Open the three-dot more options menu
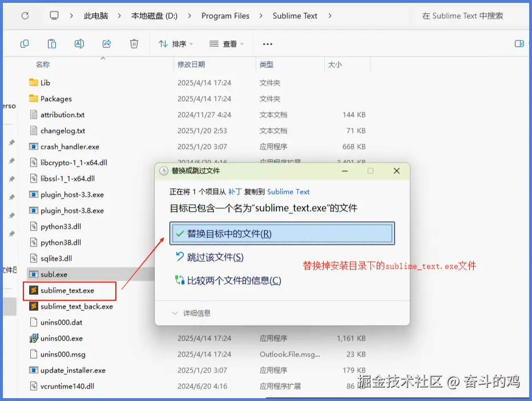532x401 pixels. 267,44
